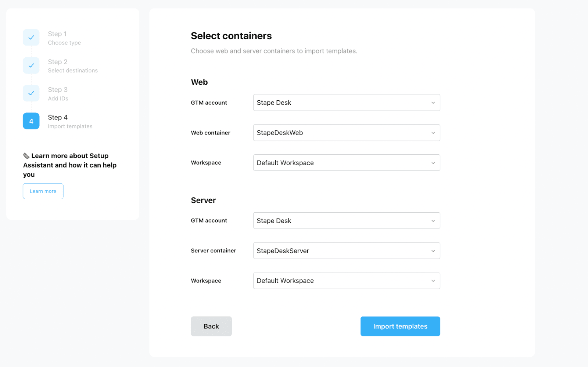The width and height of the screenshot is (588, 367).
Task: Click the Back button
Action: pyautogui.click(x=211, y=326)
